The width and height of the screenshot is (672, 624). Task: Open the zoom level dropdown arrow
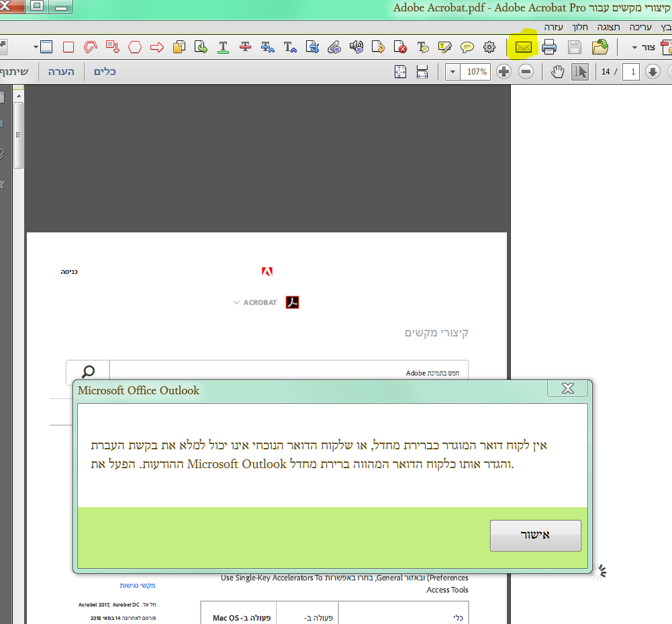pos(452,72)
